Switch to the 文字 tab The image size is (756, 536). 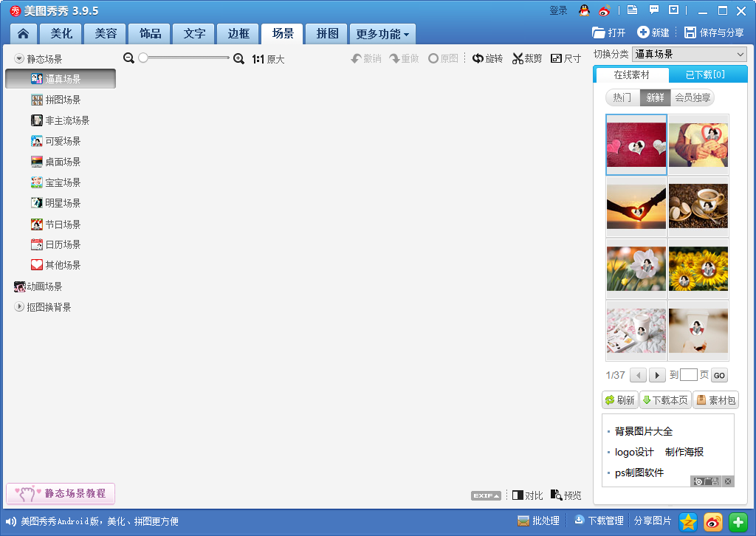coord(194,34)
